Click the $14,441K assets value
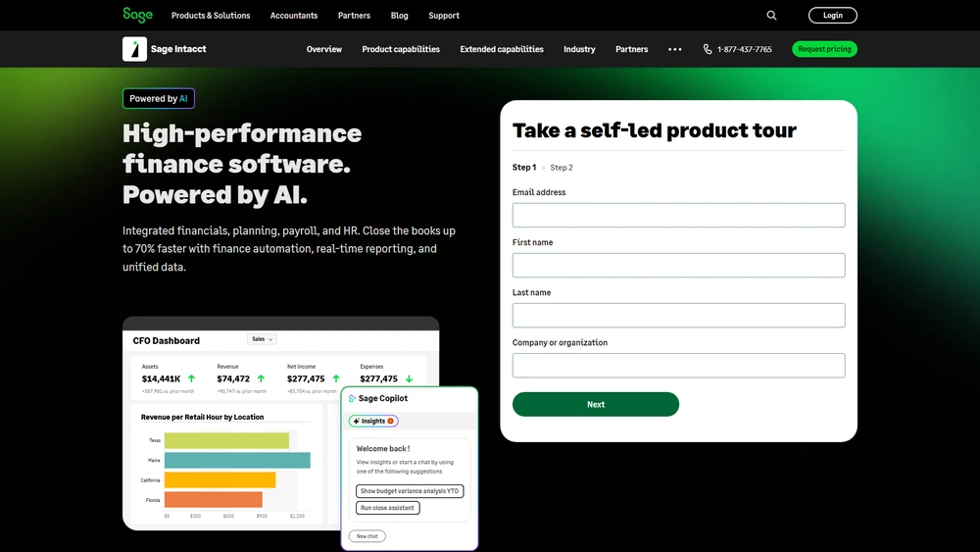Viewport: 980px width, 552px height. (162, 378)
